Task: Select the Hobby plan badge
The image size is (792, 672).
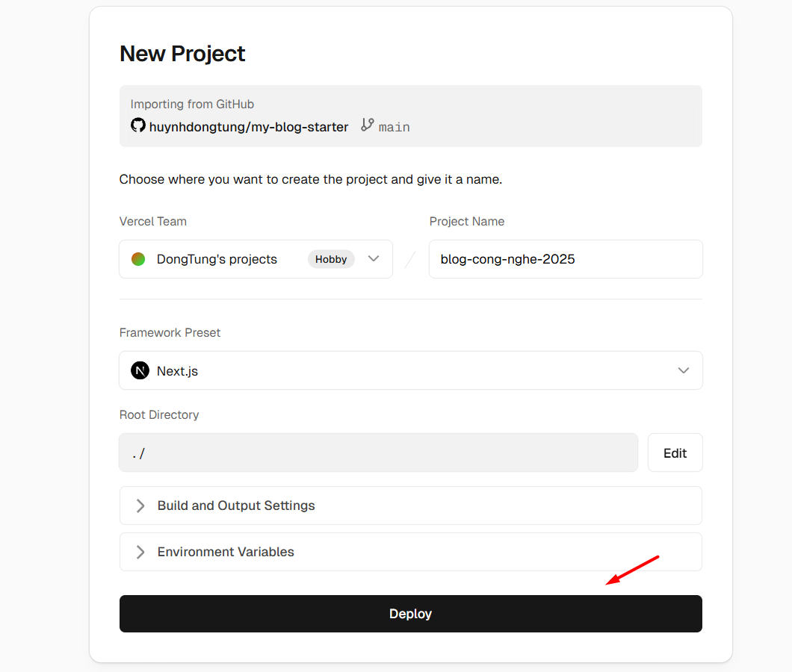Action: (x=331, y=259)
